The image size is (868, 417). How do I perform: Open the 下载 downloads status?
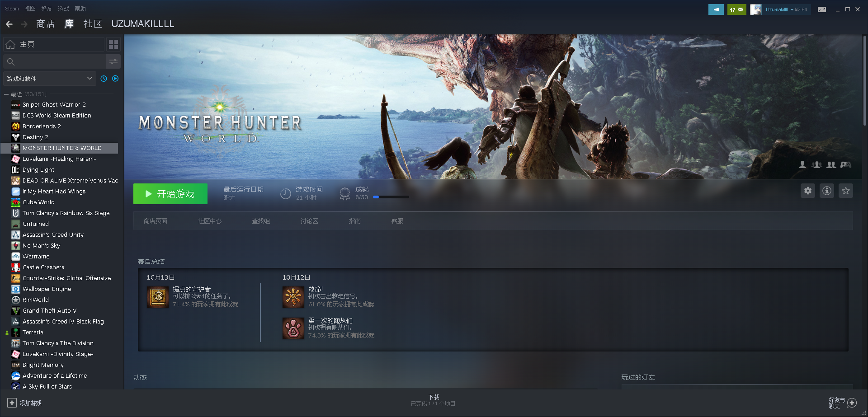click(433, 400)
